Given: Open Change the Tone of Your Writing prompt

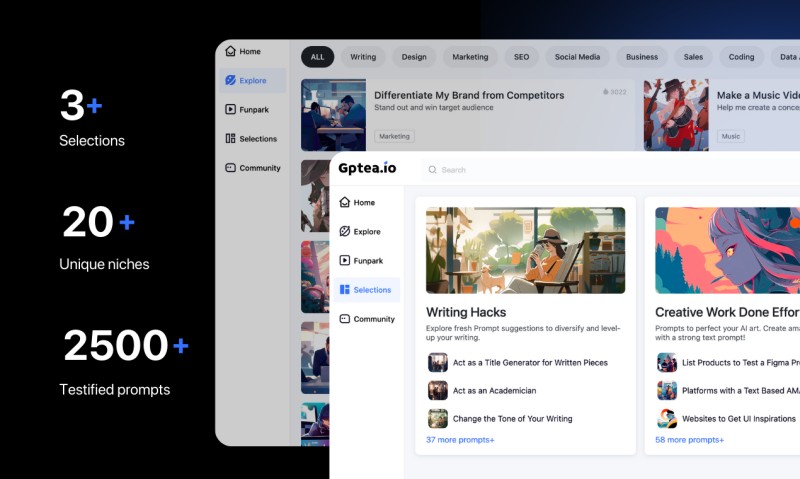Looking at the screenshot, I should coord(512,418).
